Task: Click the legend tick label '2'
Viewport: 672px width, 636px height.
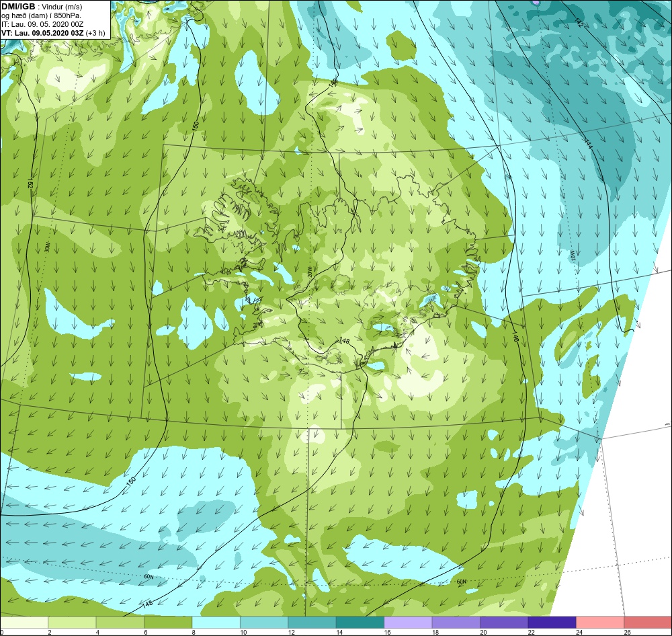Action: (x=50, y=632)
